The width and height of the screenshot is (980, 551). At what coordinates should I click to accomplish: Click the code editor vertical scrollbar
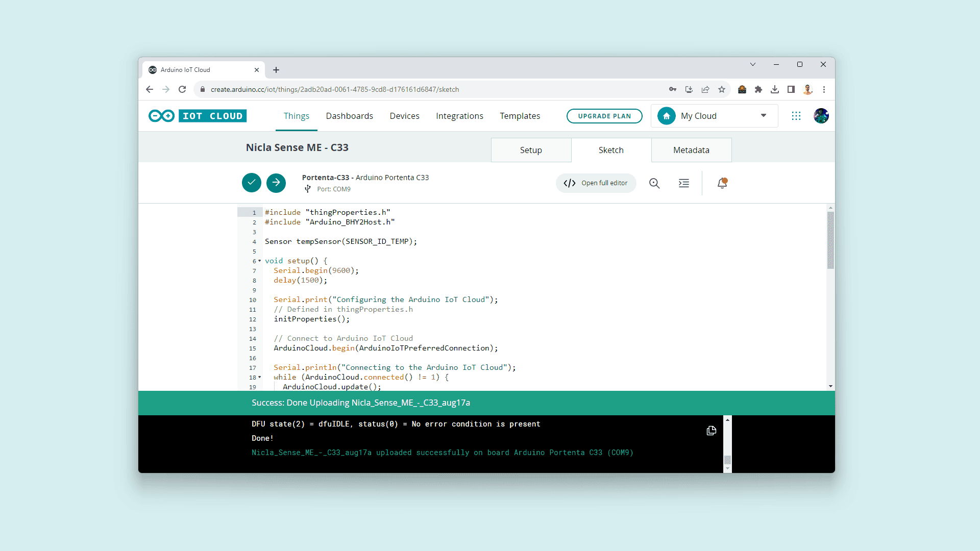pyautogui.click(x=830, y=240)
